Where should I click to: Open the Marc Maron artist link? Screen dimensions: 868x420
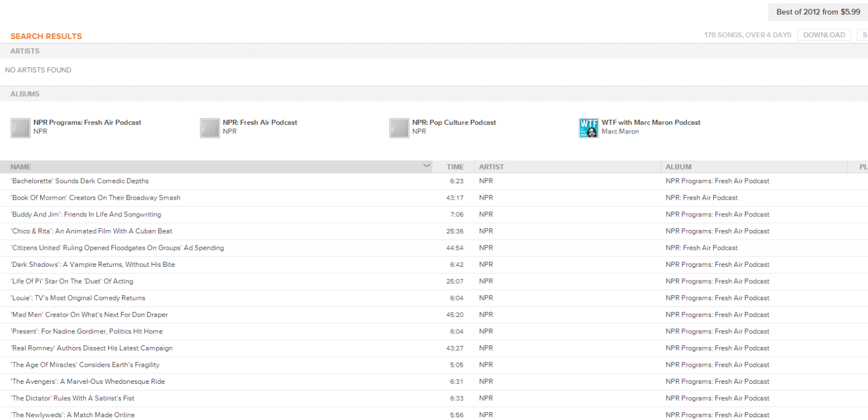[x=619, y=131]
